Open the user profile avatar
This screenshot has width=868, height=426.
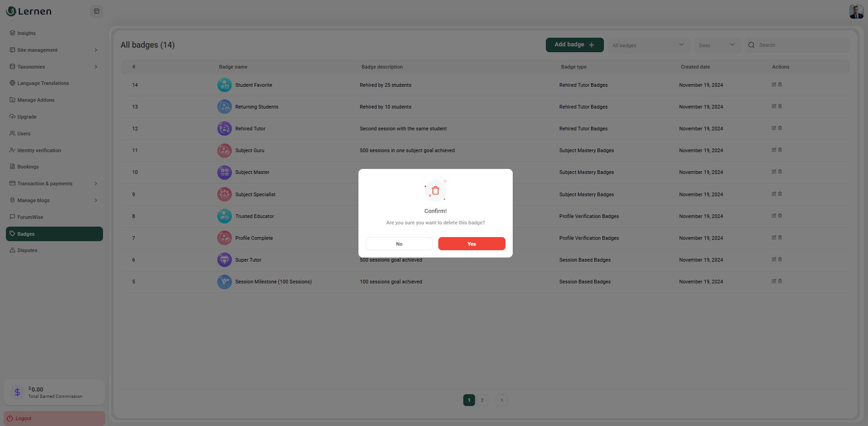(x=856, y=11)
